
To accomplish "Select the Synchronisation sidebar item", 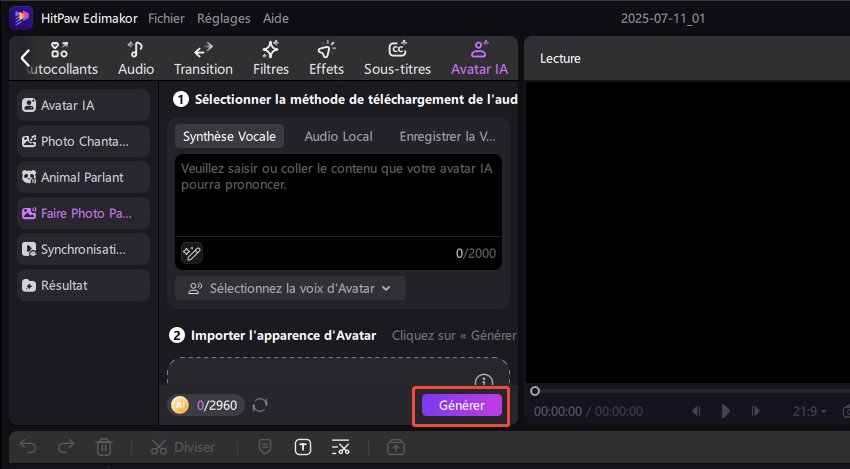I will tap(83, 249).
